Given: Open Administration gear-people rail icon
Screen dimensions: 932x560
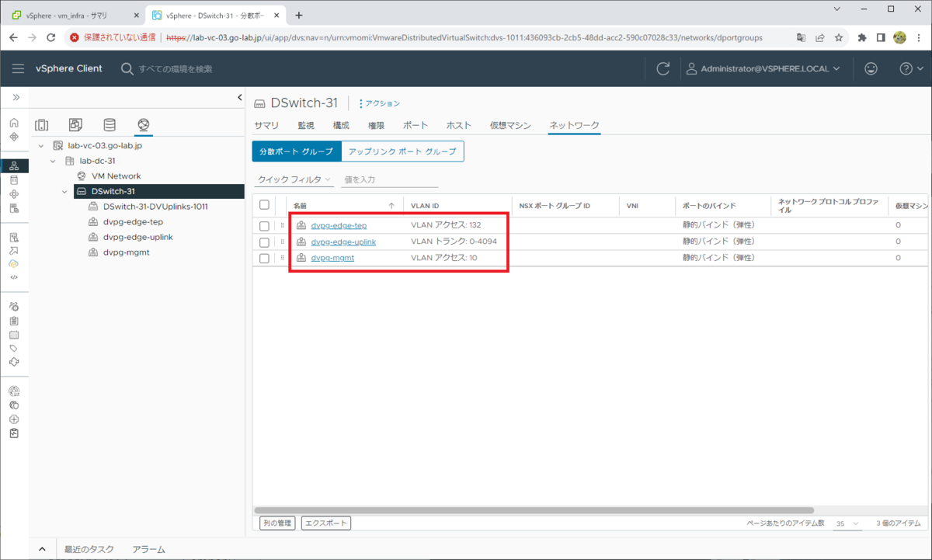Looking at the screenshot, I should point(14,306).
